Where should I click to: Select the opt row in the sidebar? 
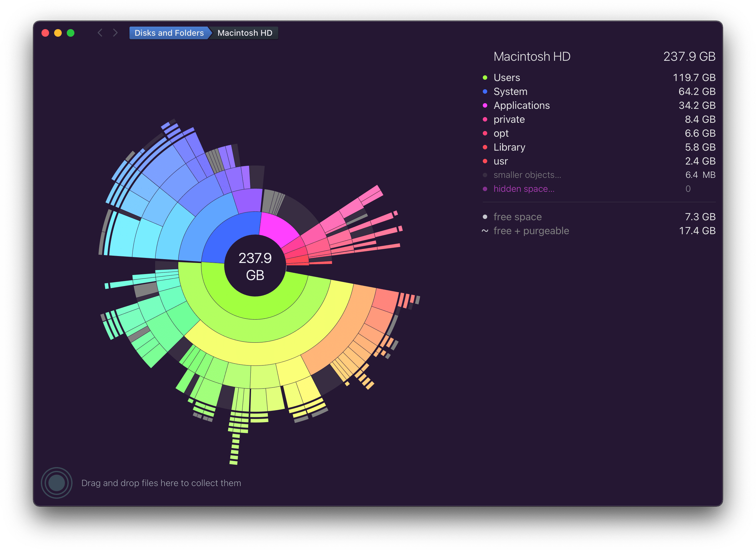point(501,133)
